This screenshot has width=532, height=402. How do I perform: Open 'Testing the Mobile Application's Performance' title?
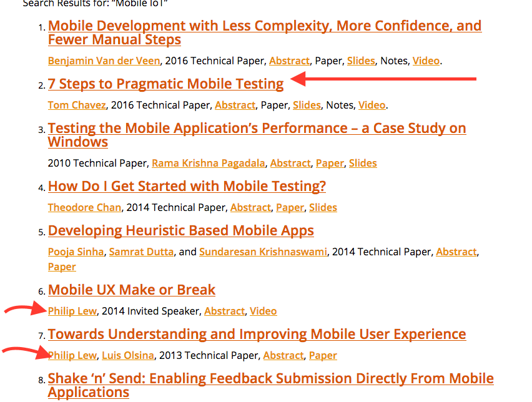[x=257, y=129]
